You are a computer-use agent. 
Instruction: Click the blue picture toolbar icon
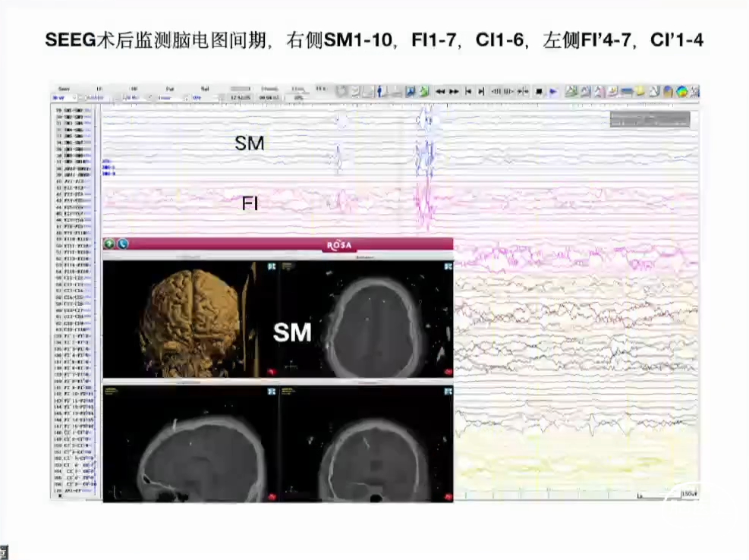pos(411,91)
